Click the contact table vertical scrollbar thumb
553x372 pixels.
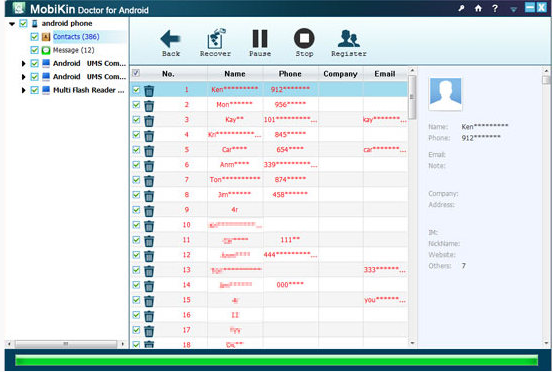pos(412,97)
